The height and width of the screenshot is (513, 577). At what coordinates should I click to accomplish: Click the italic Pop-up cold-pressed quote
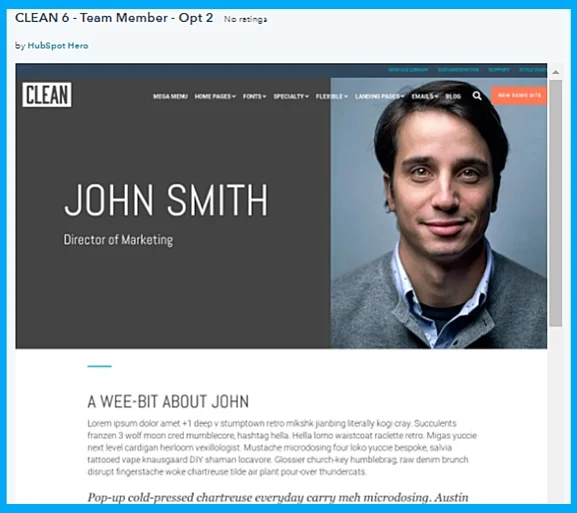(x=278, y=497)
